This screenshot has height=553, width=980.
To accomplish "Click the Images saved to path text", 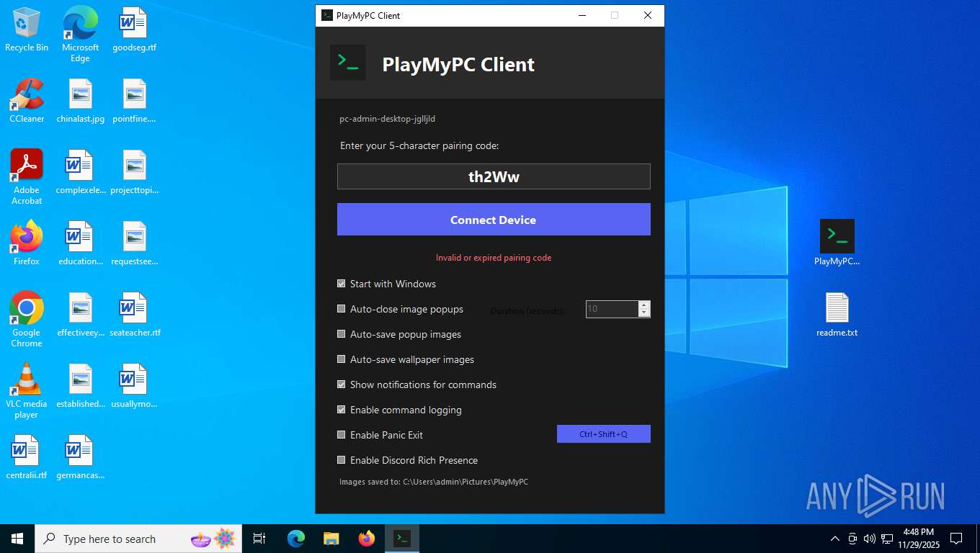I will [x=434, y=482].
